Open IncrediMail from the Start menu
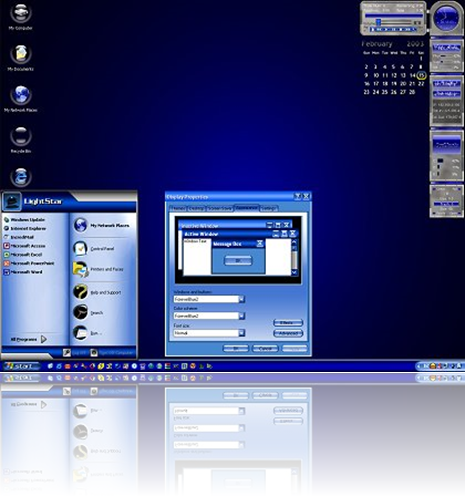465x496 pixels. click(x=19, y=237)
